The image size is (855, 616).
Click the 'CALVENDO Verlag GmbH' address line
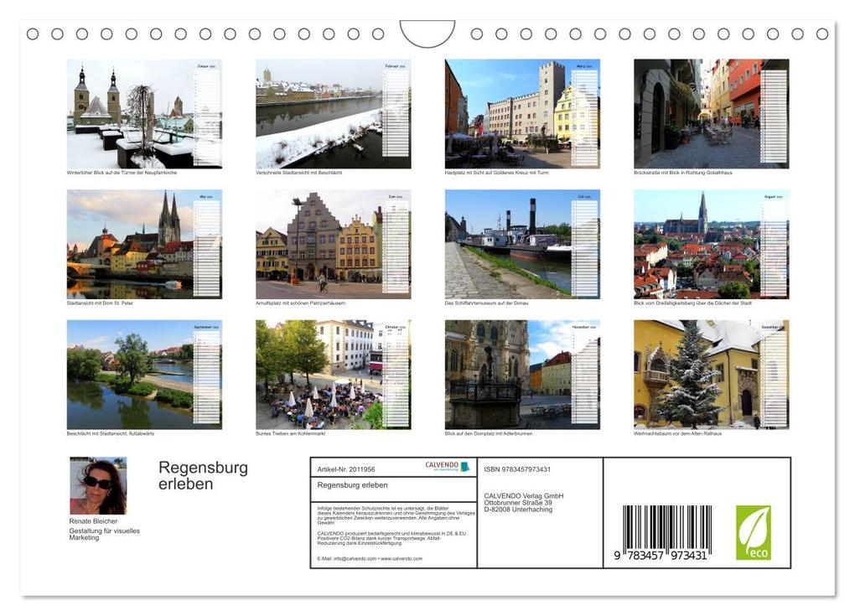click(524, 496)
